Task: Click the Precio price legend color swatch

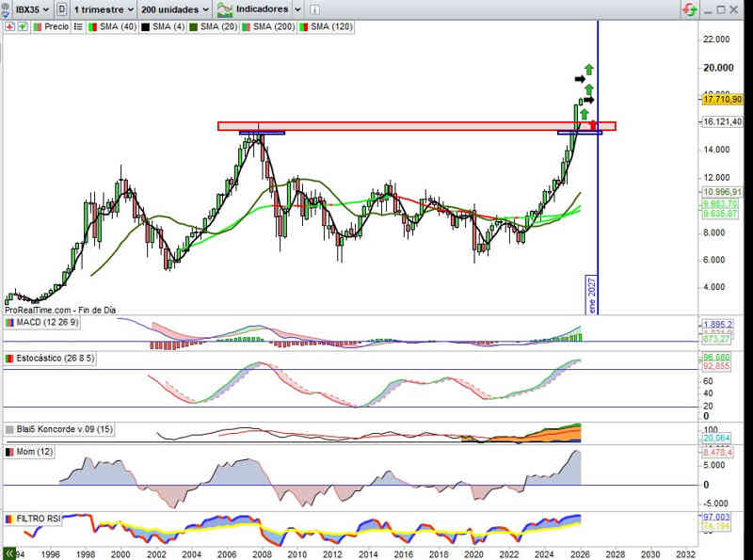Action: click(x=37, y=27)
